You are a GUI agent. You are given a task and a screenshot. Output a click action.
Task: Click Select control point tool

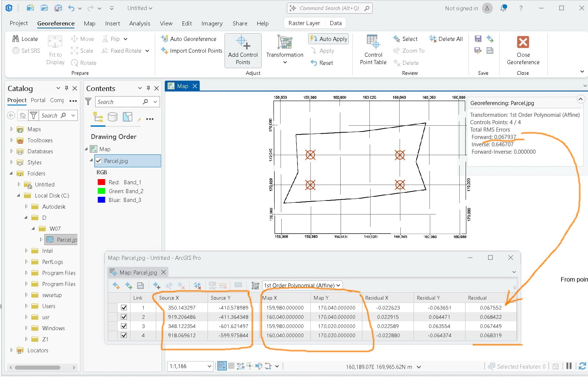point(405,39)
